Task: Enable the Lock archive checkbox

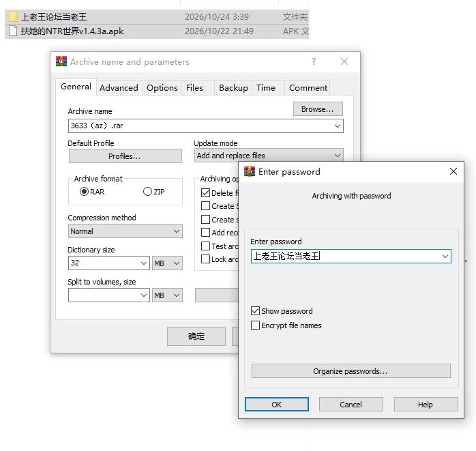Action: 205,259
